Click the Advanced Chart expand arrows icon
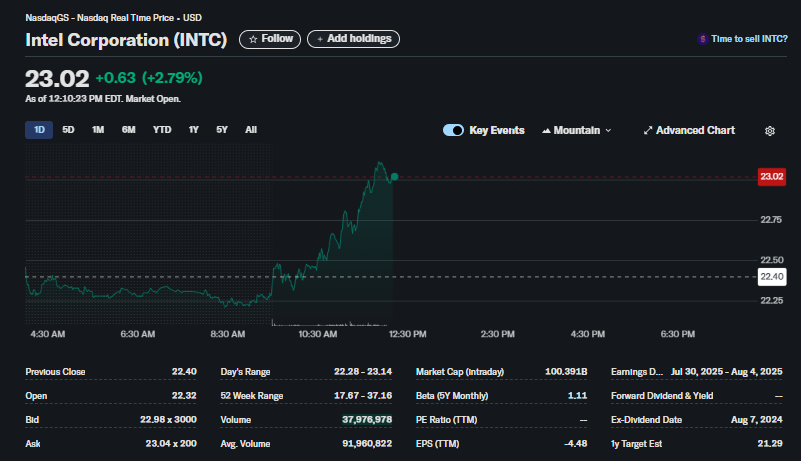 coord(648,130)
